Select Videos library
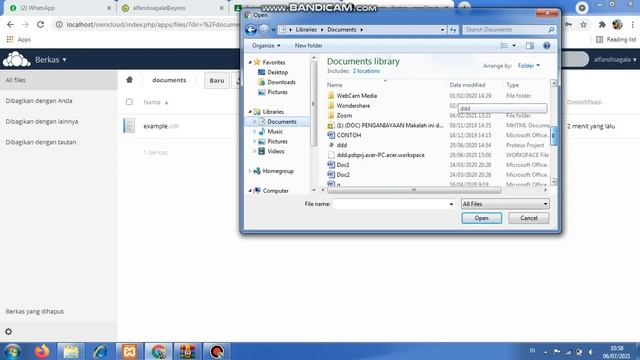 pos(276,151)
